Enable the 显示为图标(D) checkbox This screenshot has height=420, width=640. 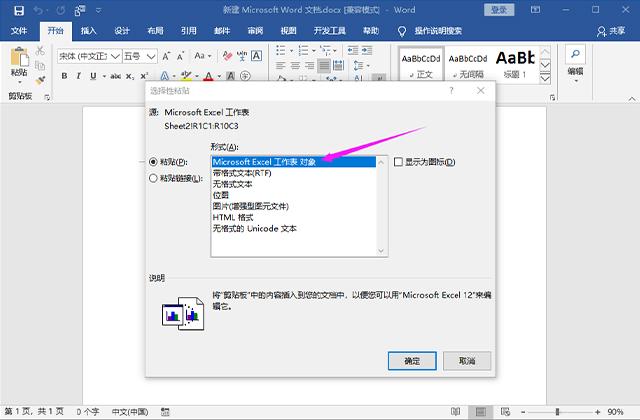coord(398,162)
